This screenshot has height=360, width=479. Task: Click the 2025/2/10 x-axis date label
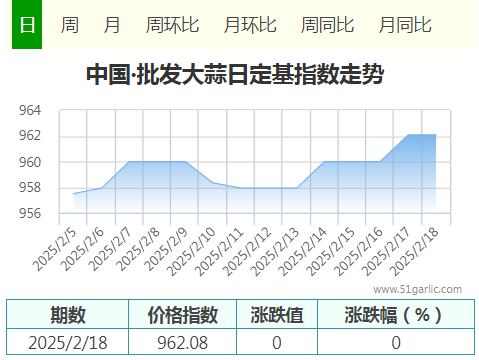pos(191,251)
